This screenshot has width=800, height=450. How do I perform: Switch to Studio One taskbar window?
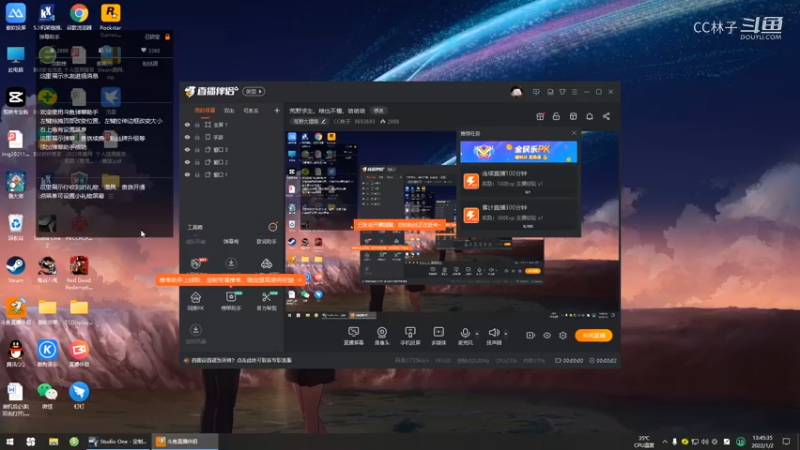(118, 441)
